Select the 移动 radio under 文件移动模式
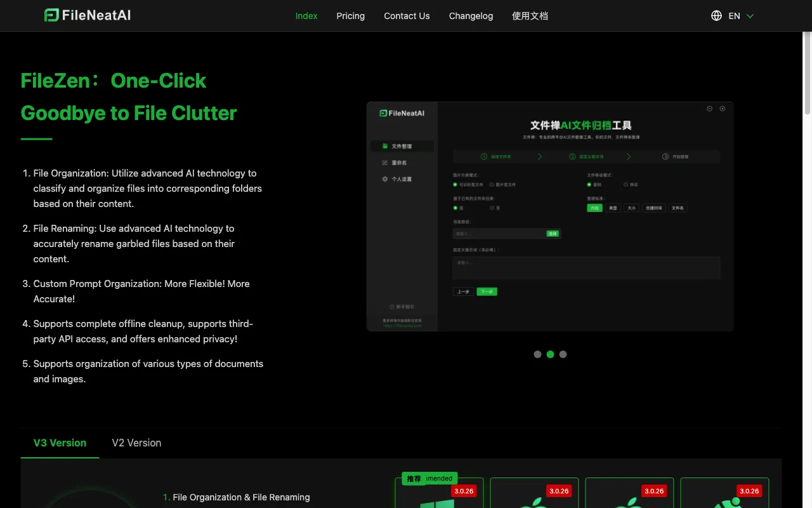This screenshot has height=508, width=812. [626, 185]
